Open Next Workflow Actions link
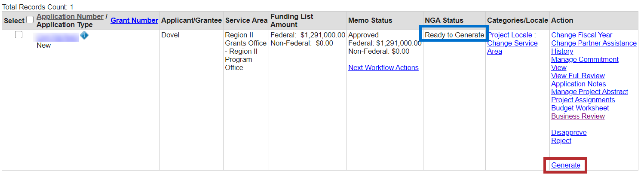Screen dimensions: 644x180 [x=383, y=67]
